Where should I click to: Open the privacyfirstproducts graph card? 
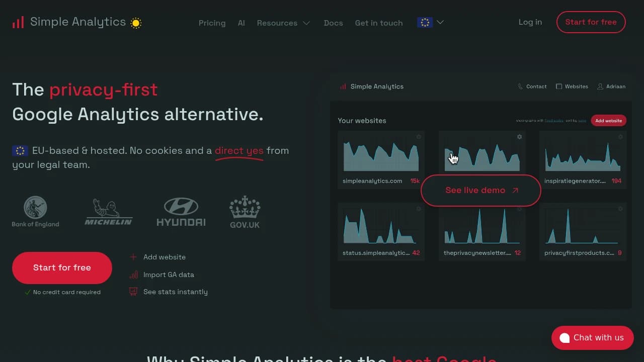[x=583, y=232]
